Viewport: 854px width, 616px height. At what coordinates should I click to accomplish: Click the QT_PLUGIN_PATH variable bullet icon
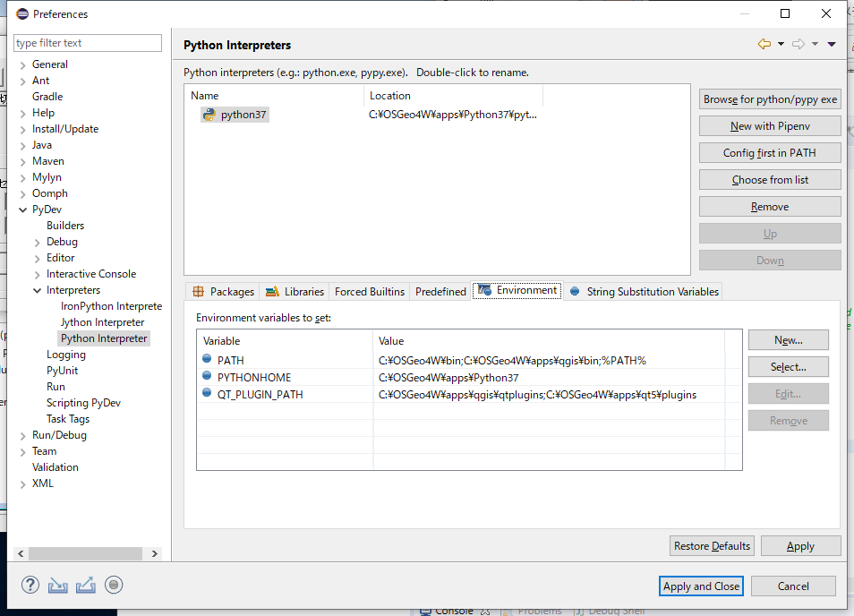click(x=208, y=394)
